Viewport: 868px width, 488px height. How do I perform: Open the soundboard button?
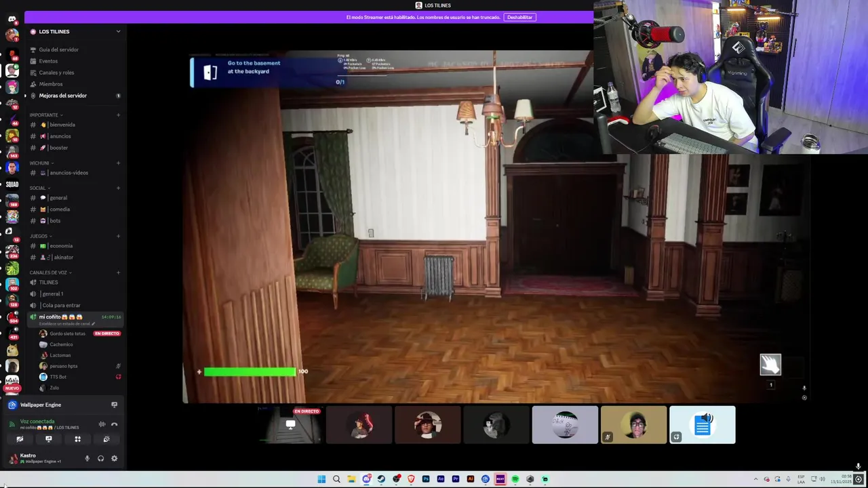(106, 439)
